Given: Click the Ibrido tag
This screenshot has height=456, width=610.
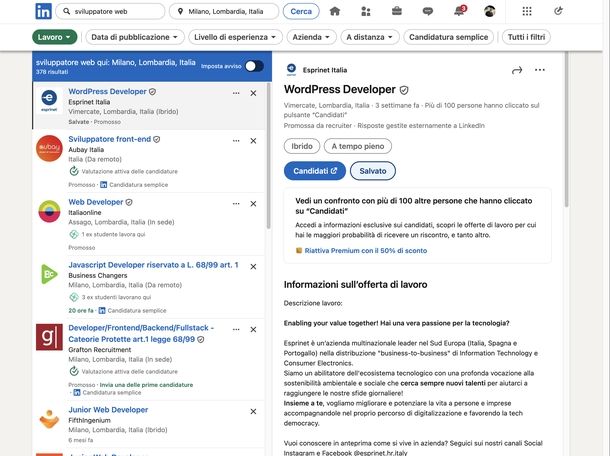Looking at the screenshot, I should click(x=302, y=146).
